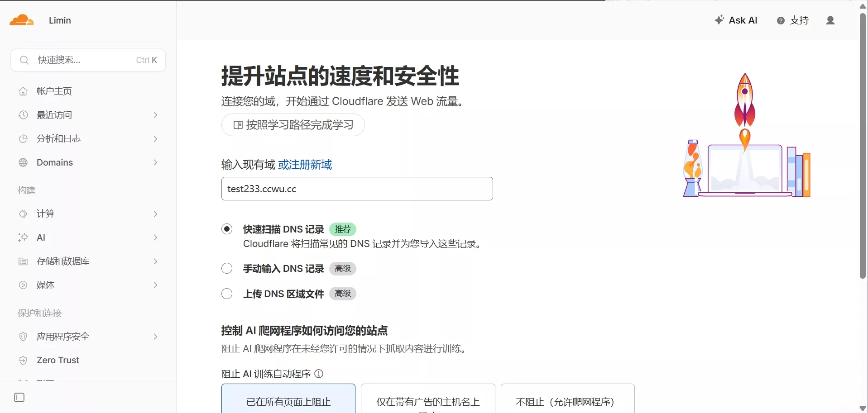The image size is (868, 413).
Task: Choose 不阻止（允许爬网程序）option
Action: coord(568,399)
